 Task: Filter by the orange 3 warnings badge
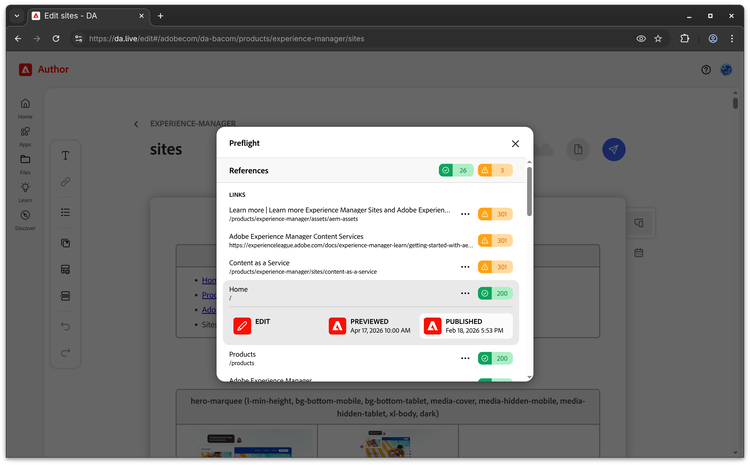coord(495,171)
